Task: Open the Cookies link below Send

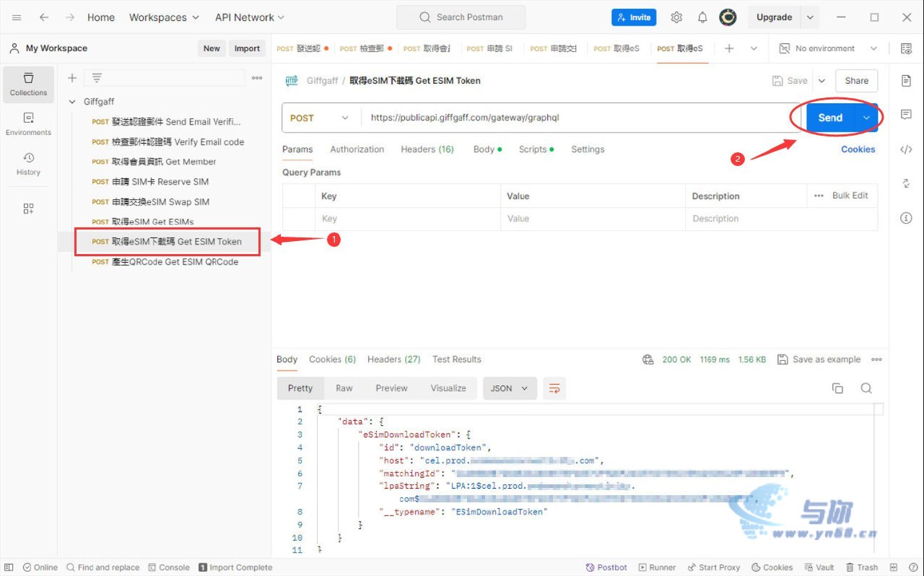Action: click(x=858, y=149)
